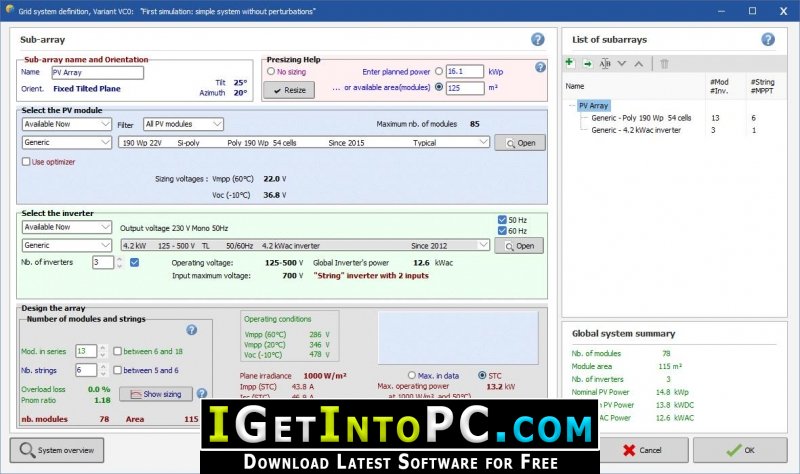Screen dimensions: 800x474
Task: Toggle the between 5 and 6 checkbox
Action: click(x=117, y=370)
